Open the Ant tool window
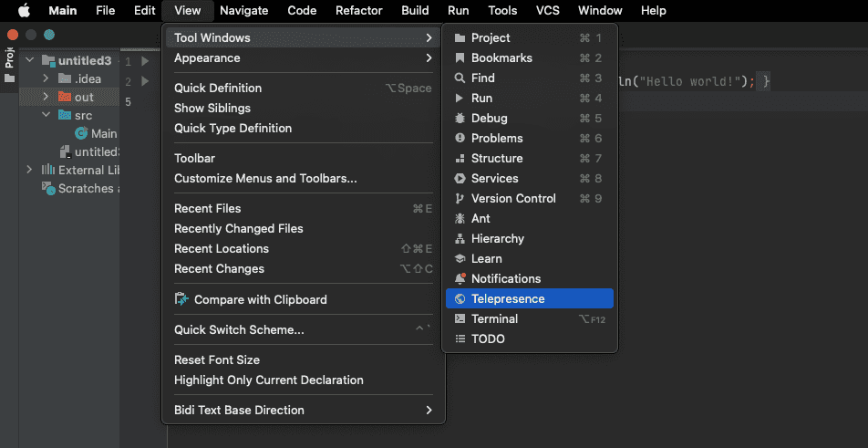This screenshot has height=448, width=868. (530, 219)
